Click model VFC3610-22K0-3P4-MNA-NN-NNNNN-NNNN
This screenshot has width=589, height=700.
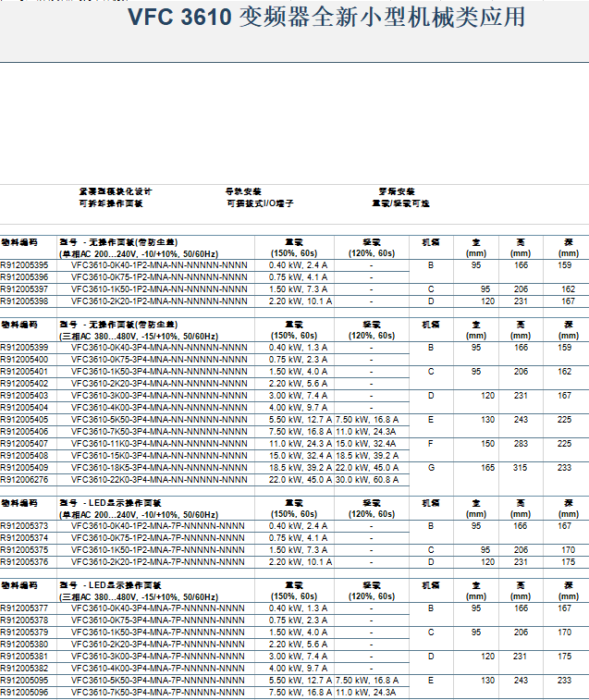(x=159, y=480)
